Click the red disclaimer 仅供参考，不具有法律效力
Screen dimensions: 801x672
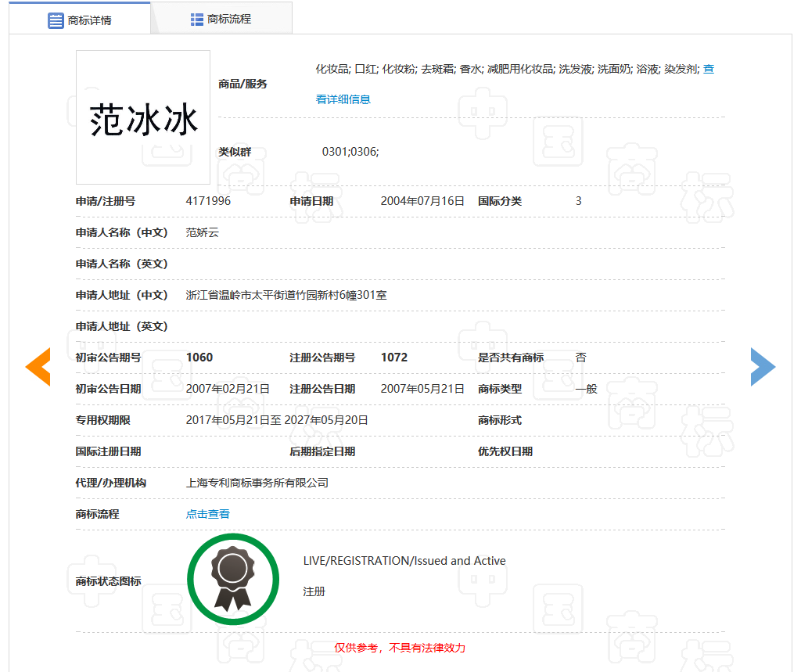pos(400,648)
